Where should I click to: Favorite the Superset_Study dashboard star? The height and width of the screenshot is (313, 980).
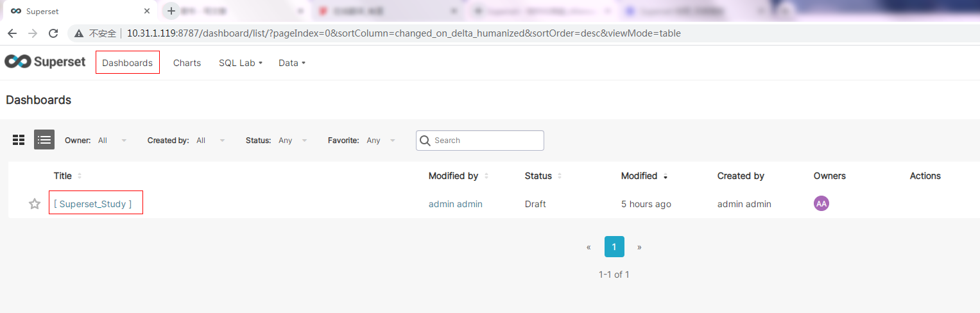click(35, 204)
